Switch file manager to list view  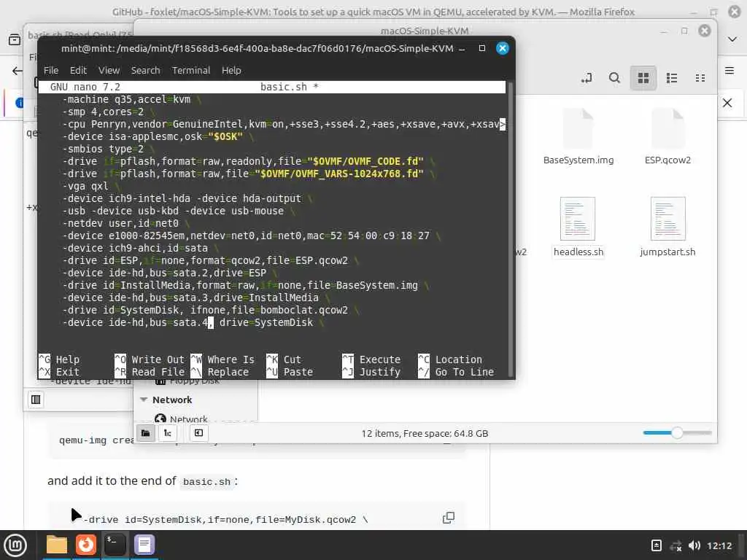point(672,77)
